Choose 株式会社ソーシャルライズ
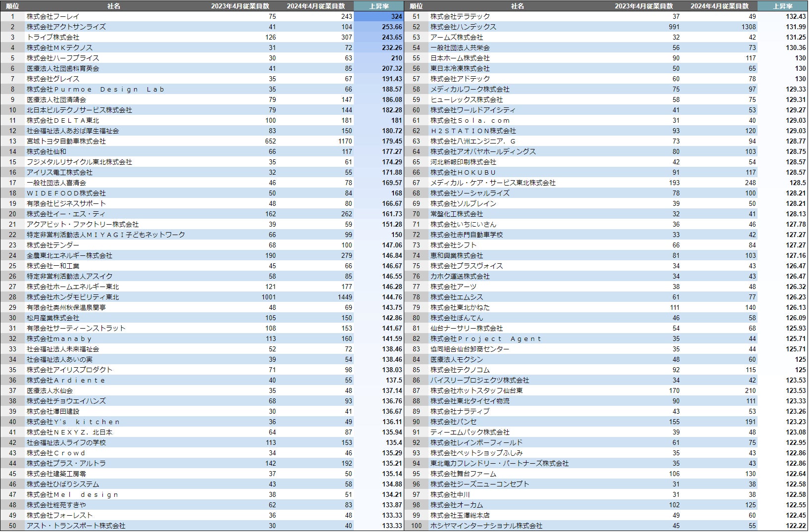Screen dimensions: 809x532 point(470,193)
